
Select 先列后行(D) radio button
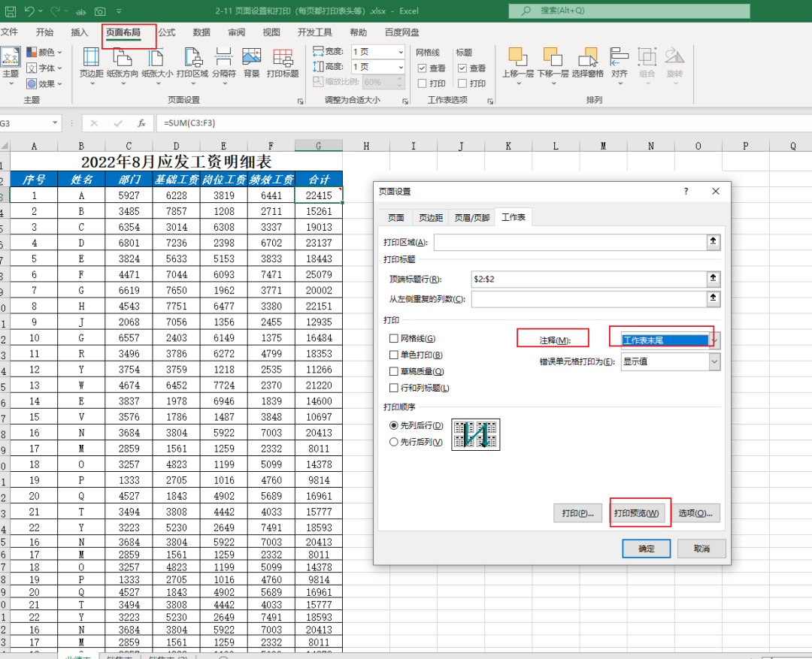tap(393, 425)
